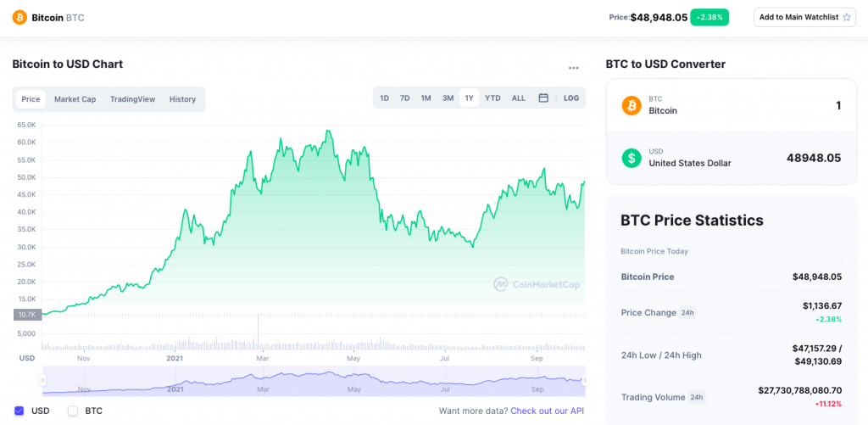The height and width of the screenshot is (425, 868).
Task: Open the calendar date range picker
Action: [x=543, y=98]
